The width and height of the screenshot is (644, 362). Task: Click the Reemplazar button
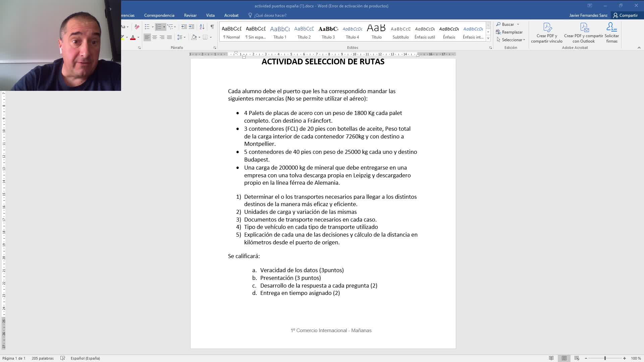509,32
